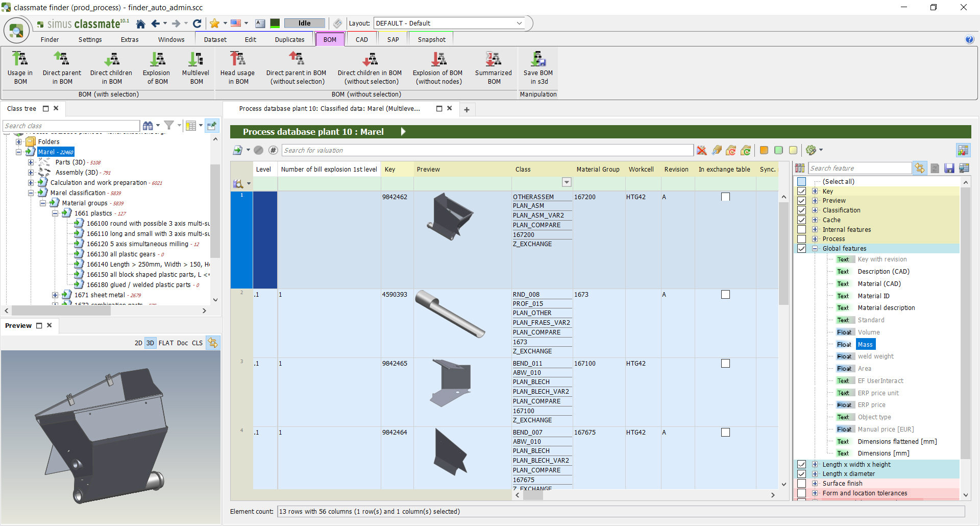
Task: Click the sync arrows icon in Preview panel
Action: (213, 343)
